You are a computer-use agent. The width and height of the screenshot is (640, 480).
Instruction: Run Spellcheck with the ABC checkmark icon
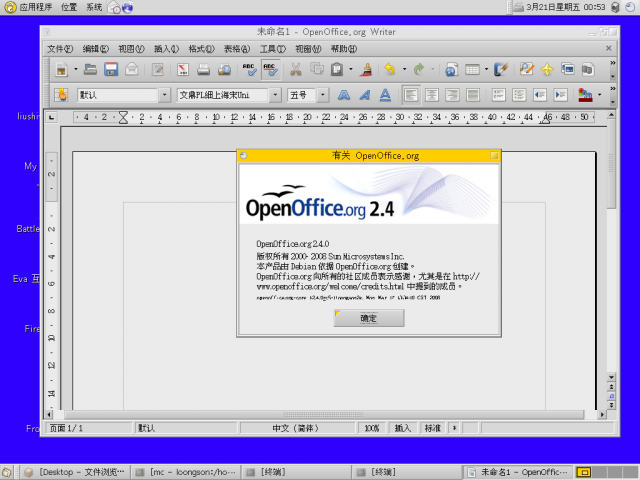point(249,69)
